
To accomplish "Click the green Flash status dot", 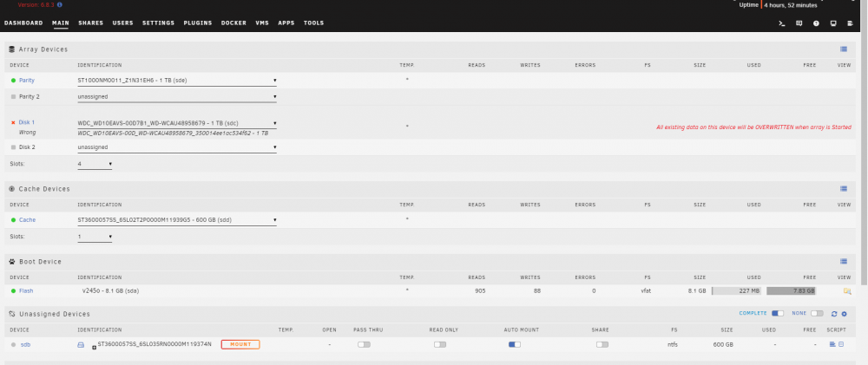I will tap(13, 290).
